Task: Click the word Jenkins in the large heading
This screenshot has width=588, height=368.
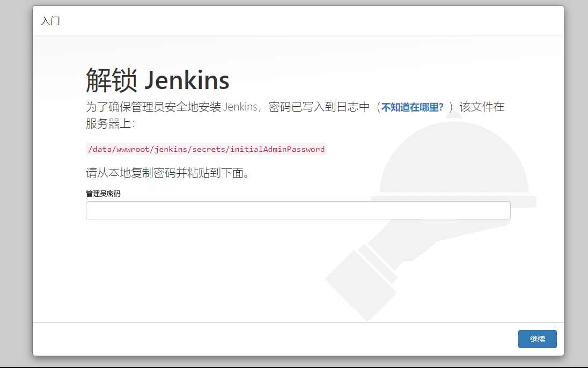Action: coord(187,80)
